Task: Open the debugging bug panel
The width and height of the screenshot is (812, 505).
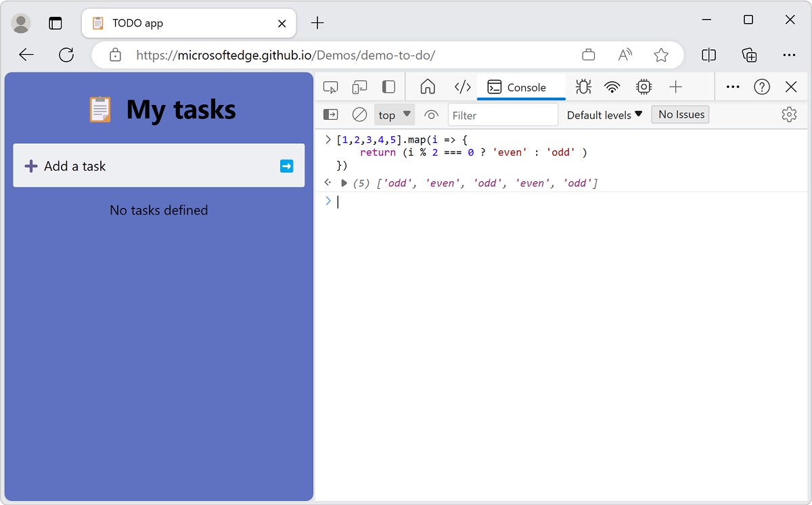Action: click(583, 87)
